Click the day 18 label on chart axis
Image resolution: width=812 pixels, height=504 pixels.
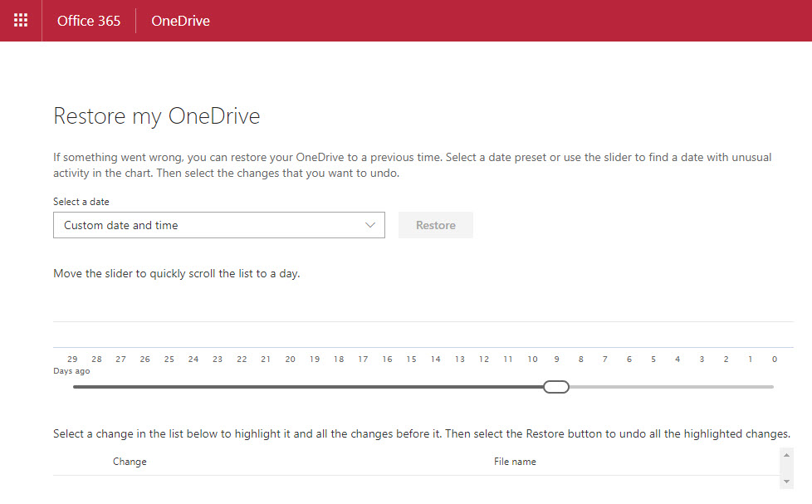pyautogui.click(x=339, y=359)
